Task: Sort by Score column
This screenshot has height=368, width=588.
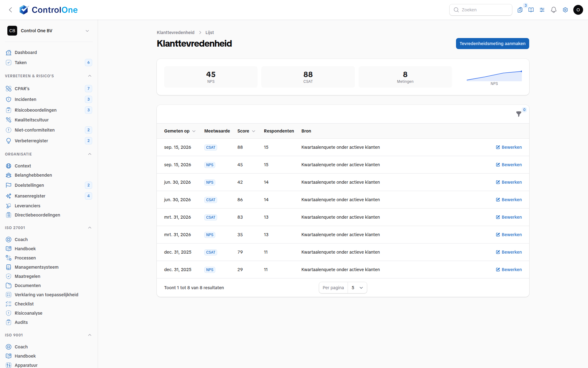Action: [246, 131]
